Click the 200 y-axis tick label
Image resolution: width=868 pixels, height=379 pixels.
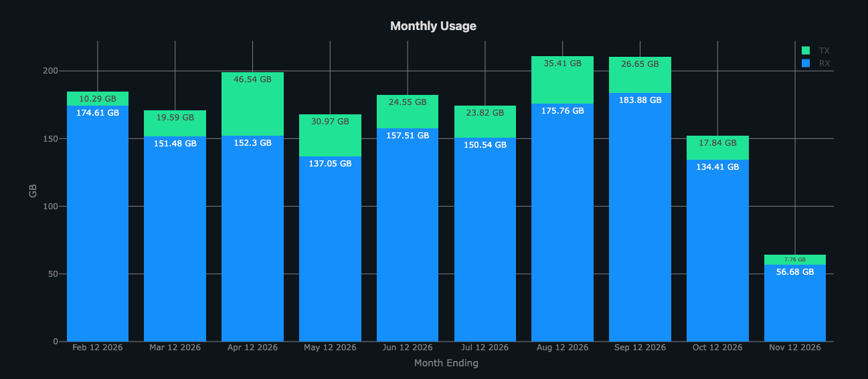point(52,71)
